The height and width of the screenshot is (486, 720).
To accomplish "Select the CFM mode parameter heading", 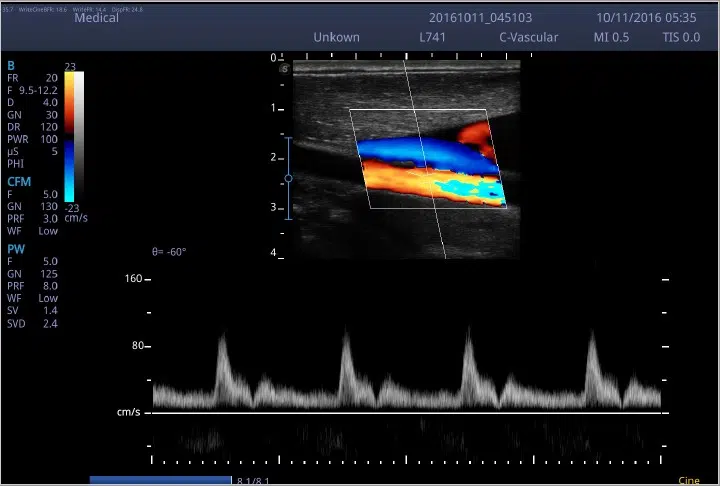I will pos(18,181).
